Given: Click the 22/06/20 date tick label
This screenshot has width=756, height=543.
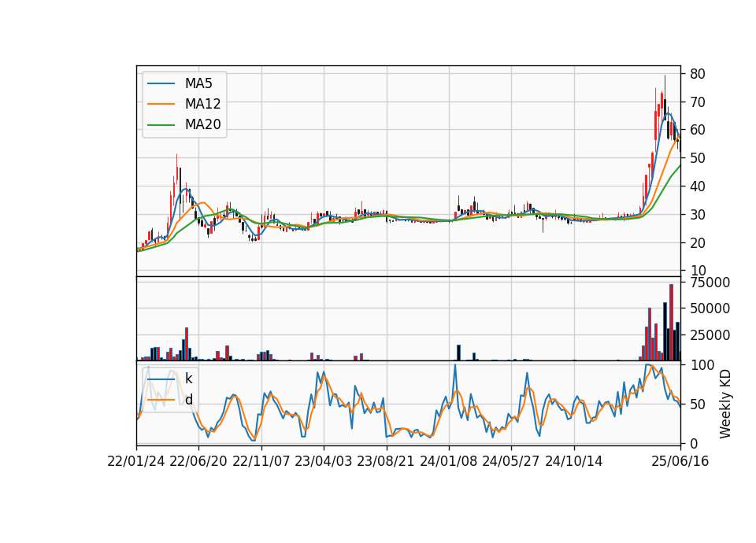Looking at the screenshot, I should coord(198,461).
